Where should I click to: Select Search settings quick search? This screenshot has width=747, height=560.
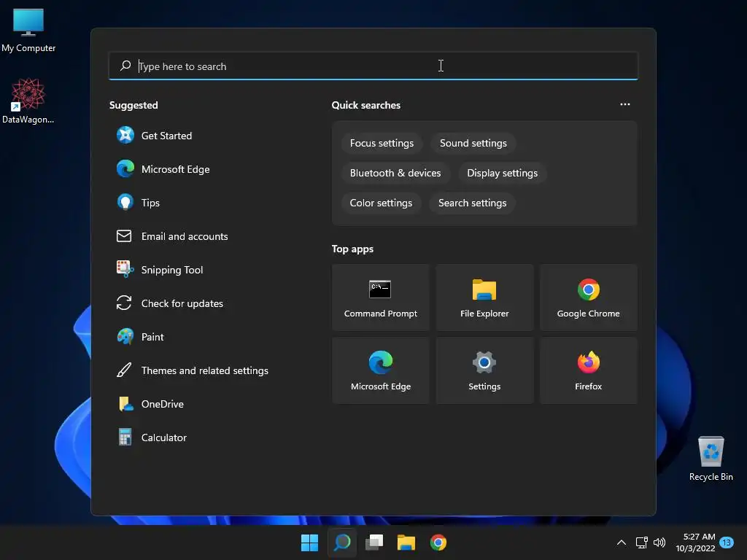click(x=472, y=203)
